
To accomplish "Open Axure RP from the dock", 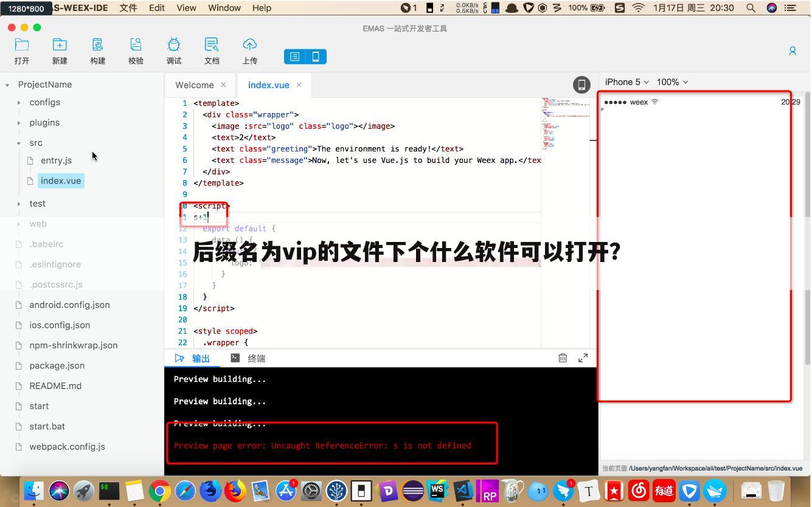I will click(x=488, y=491).
